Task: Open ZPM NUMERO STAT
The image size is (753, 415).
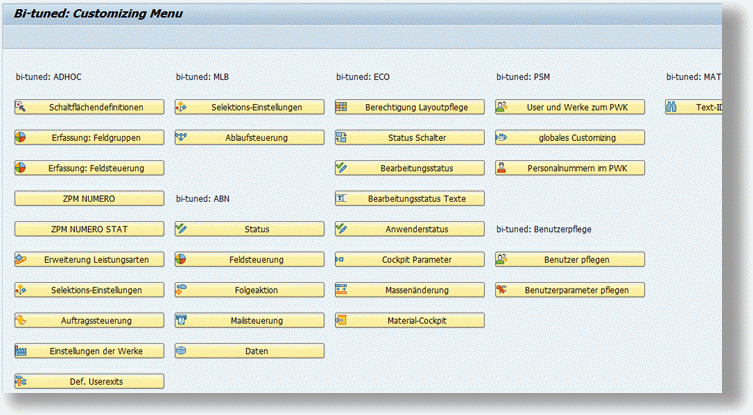Action: click(x=89, y=229)
